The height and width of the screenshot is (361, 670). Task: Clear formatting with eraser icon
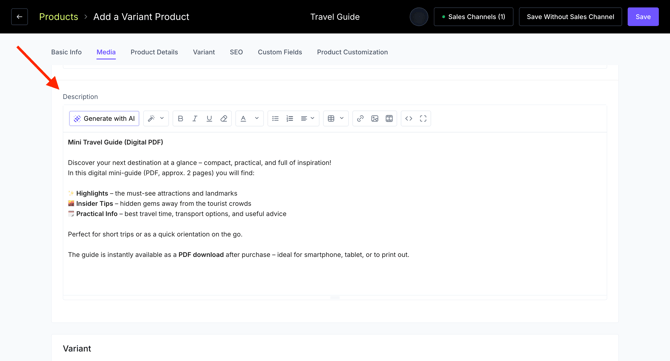click(223, 118)
